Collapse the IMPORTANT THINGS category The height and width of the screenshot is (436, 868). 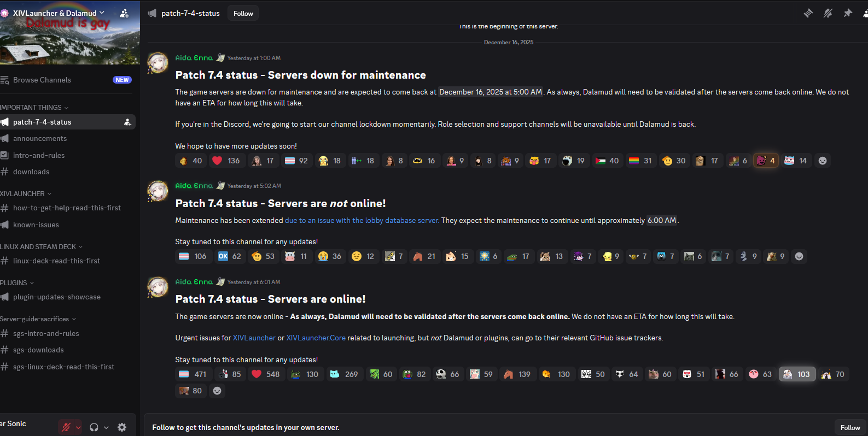(34, 108)
